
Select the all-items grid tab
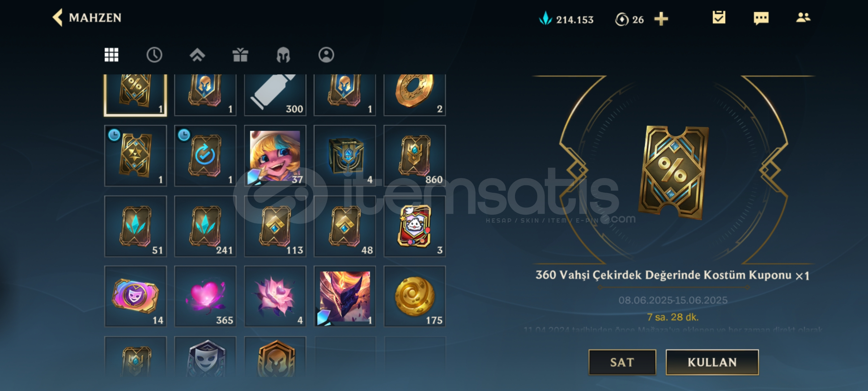tap(111, 55)
